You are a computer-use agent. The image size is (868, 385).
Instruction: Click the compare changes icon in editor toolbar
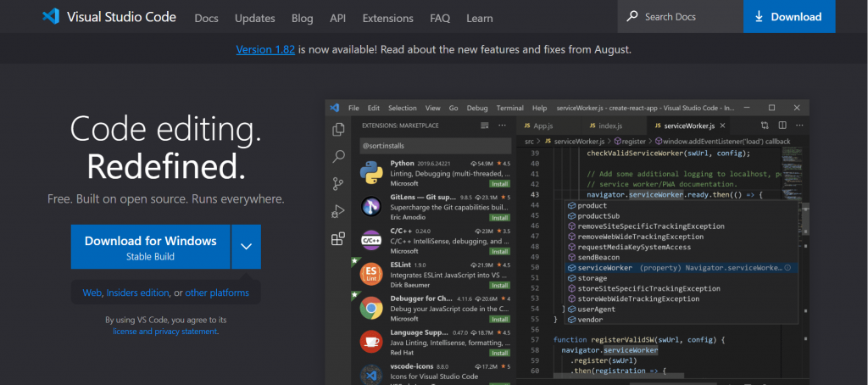pos(765,126)
